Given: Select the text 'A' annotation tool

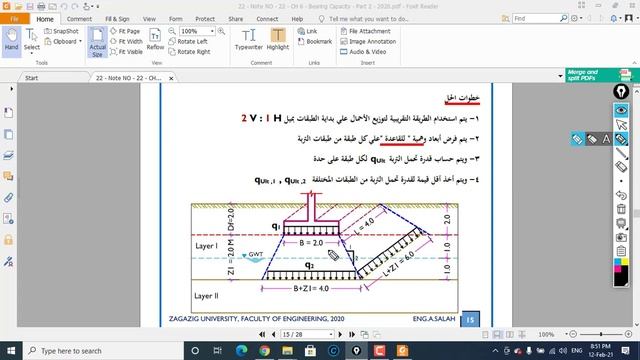Looking at the screenshot, I should click(606, 139).
